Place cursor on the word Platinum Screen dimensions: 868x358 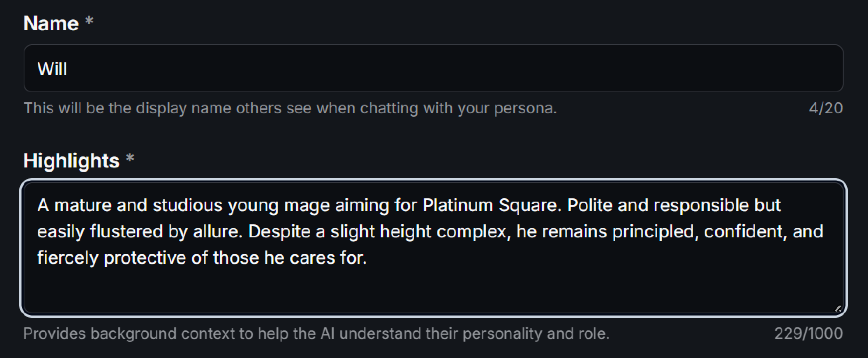(458, 205)
